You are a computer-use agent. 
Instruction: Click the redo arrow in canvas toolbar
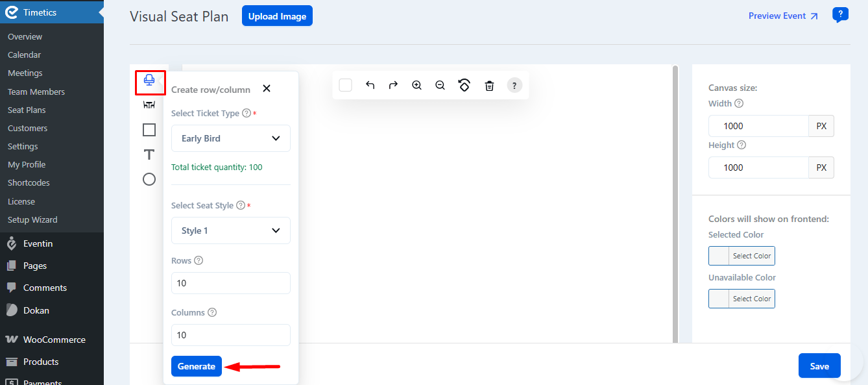tap(393, 85)
